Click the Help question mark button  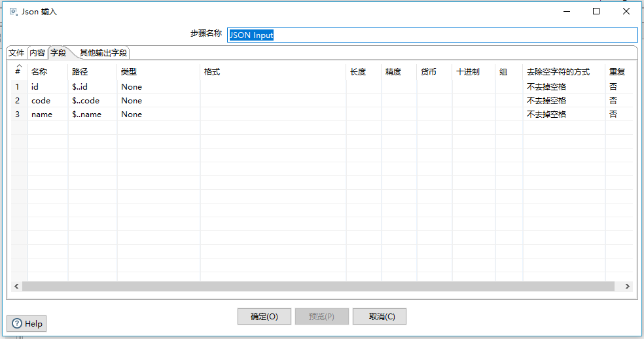tap(27, 324)
